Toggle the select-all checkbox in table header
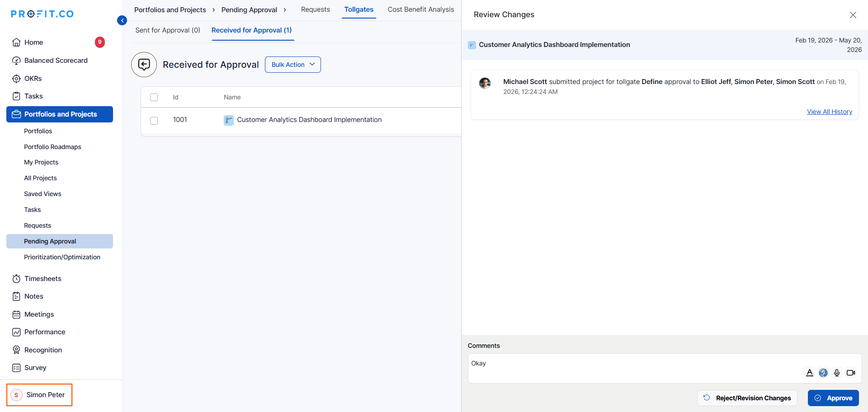The width and height of the screenshot is (868, 412). [154, 98]
